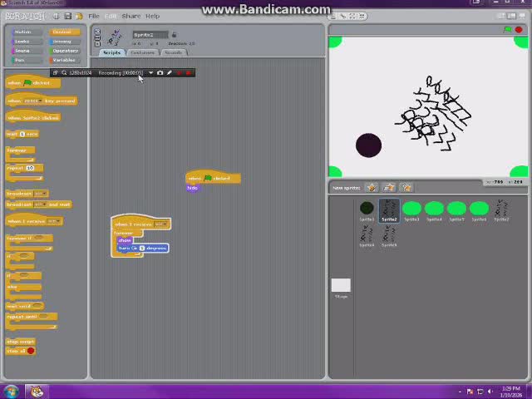
Task: Click the globe language icon in toolbar
Action: (57, 16)
